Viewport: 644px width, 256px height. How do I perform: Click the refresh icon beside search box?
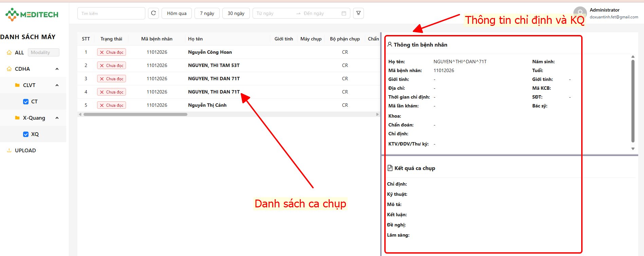pos(153,13)
